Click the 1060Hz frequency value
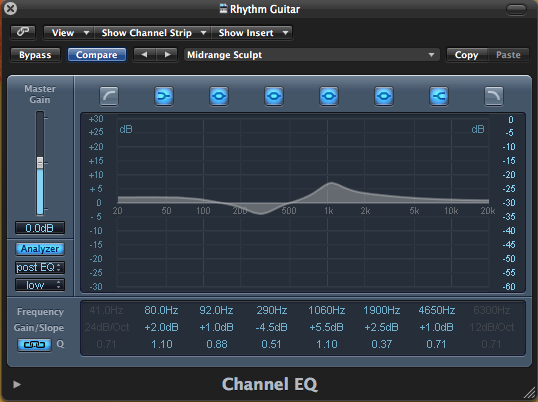 [327, 310]
